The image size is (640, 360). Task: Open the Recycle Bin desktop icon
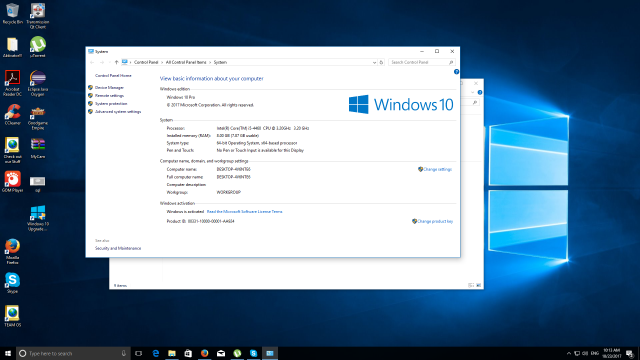coord(12,14)
